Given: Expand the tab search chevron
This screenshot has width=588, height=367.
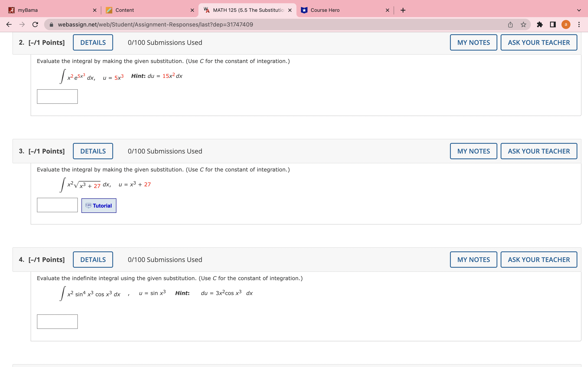Looking at the screenshot, I should coord(579,10).
